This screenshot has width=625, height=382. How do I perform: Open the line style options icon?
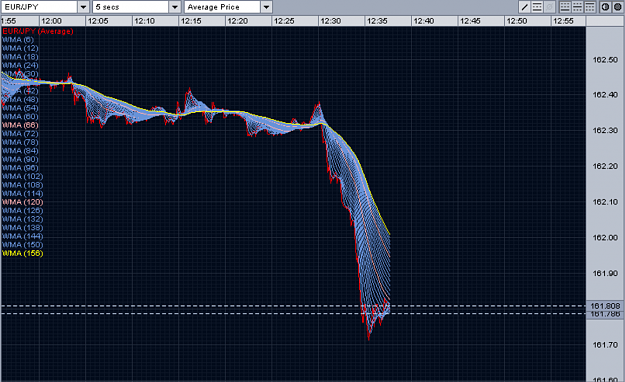point(537,7)
